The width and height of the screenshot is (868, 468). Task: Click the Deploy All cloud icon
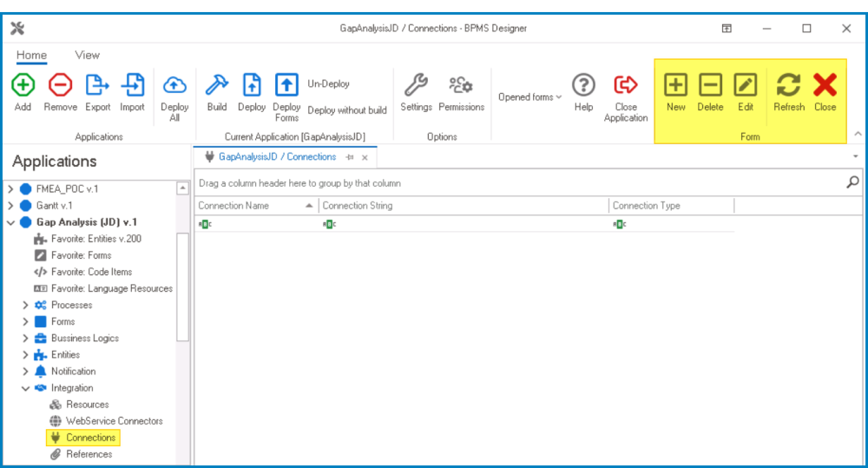174,85
